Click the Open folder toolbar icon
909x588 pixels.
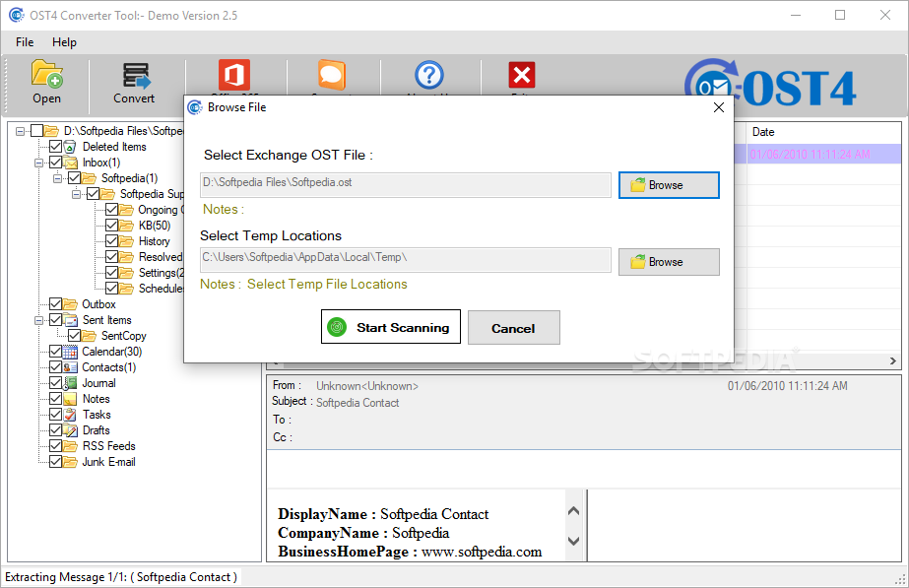pos(47,74)
